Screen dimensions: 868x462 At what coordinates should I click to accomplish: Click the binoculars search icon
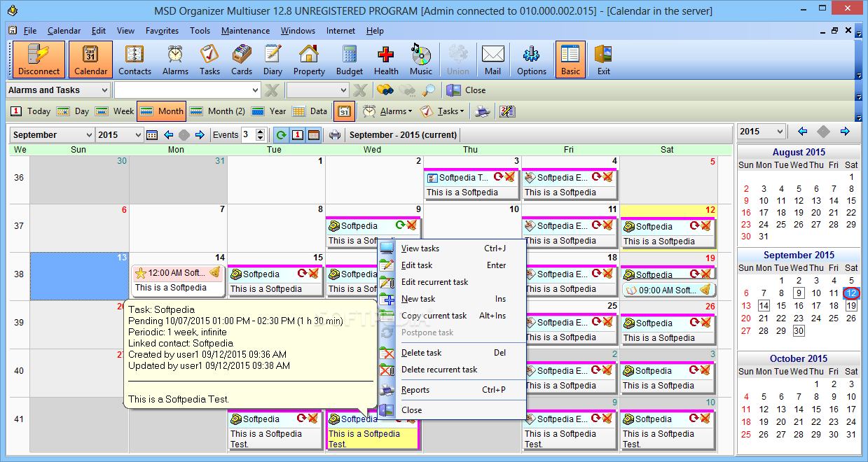coord(385,90)
